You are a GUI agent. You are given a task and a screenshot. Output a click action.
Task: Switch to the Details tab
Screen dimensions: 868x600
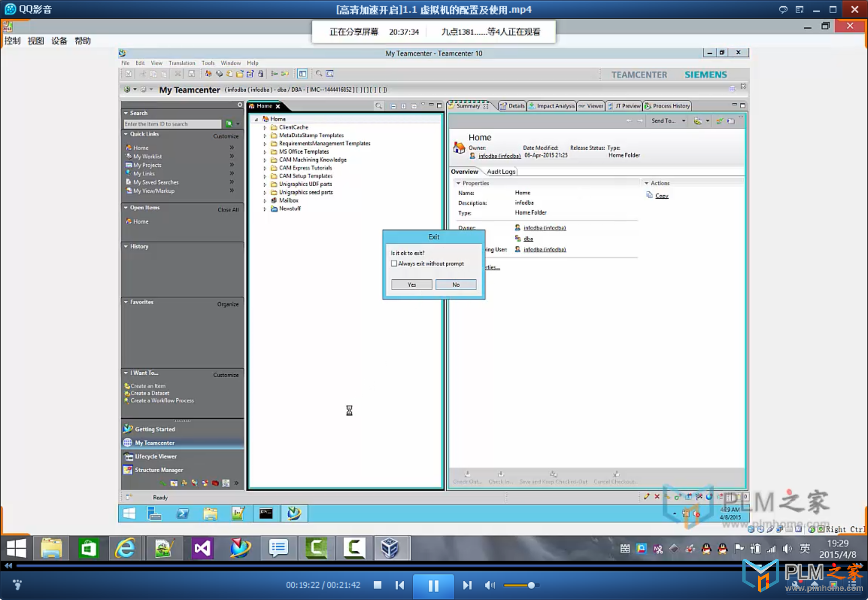coord(512,106)
